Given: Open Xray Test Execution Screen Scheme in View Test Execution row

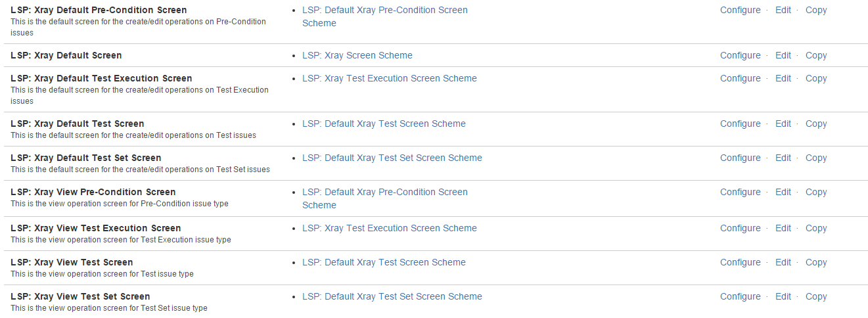Looking at the screenshot, I should pyautogui.click(x=390, y=228).
